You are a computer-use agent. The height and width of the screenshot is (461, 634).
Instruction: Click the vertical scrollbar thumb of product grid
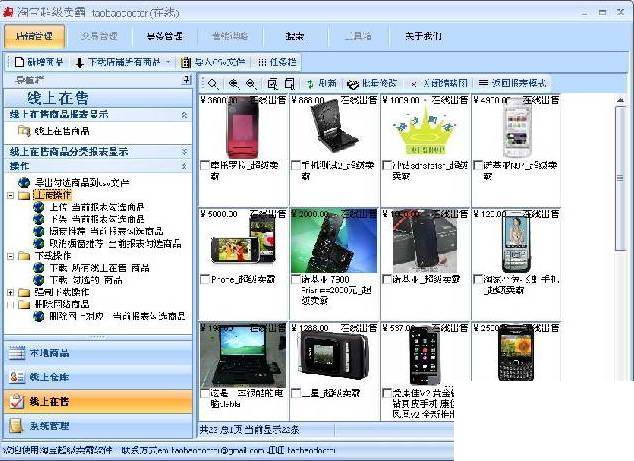620,178
